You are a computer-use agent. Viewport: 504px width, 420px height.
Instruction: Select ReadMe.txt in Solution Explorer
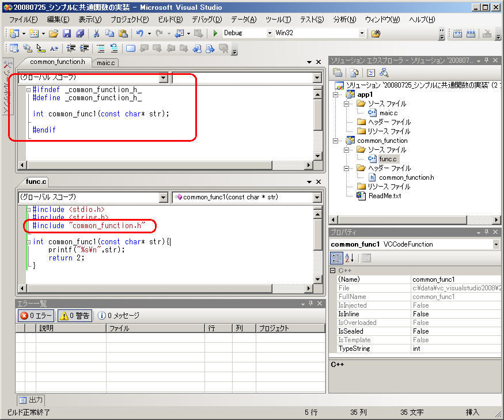click(x=385, y=196)
